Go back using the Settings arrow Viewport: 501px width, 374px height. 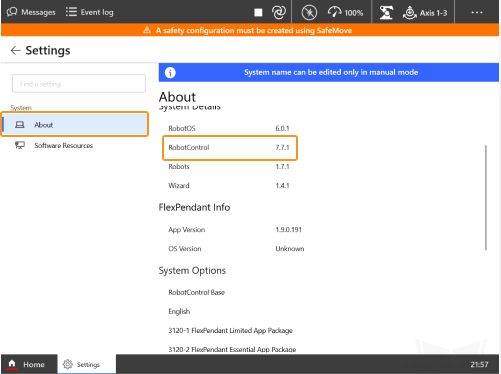tap(15, 50)
